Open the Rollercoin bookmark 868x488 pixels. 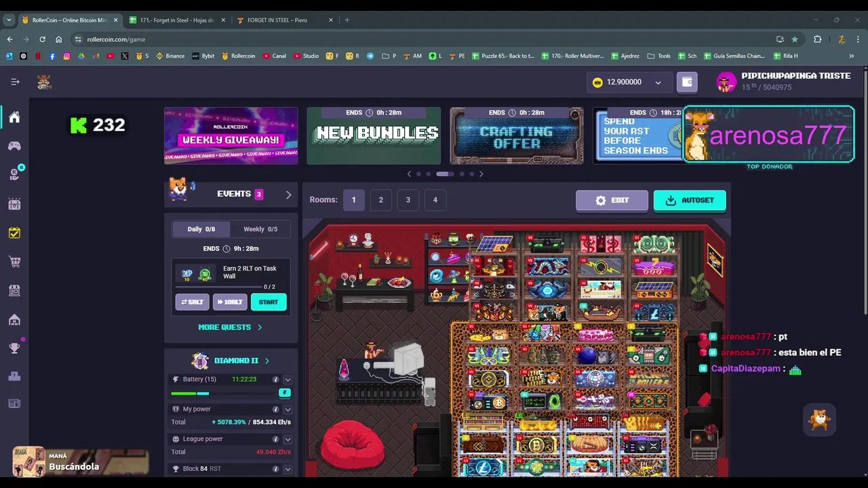point(238,56)
